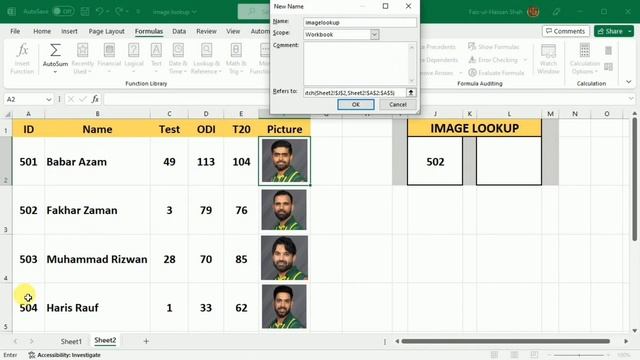Select the Sheet2 tab

click(x=105, y=340)
